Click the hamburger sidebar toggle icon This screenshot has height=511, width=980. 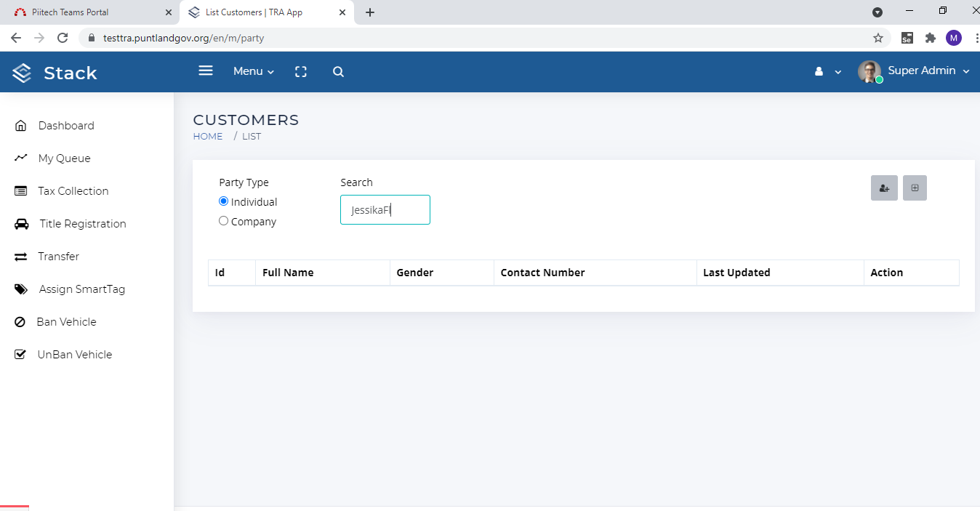[206, 71]
